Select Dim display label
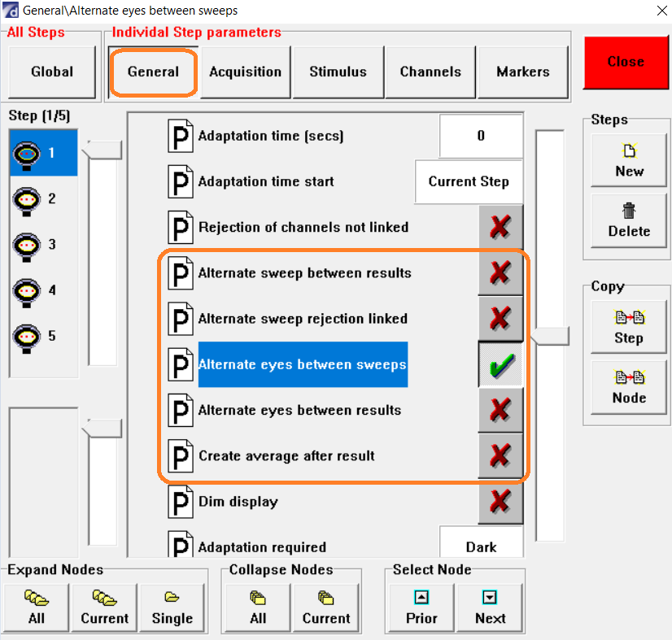Screen dimensions: 672x640 click(x=238, y=502)
